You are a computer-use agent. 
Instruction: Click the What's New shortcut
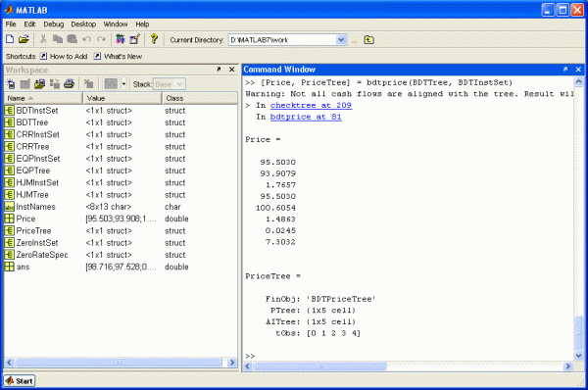[119, 56]
